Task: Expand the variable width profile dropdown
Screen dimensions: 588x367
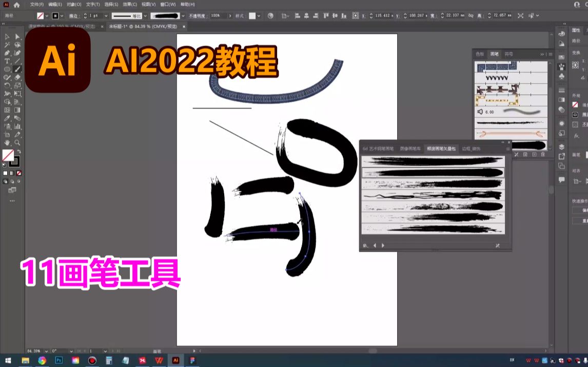Action: [x=145, y=15]
